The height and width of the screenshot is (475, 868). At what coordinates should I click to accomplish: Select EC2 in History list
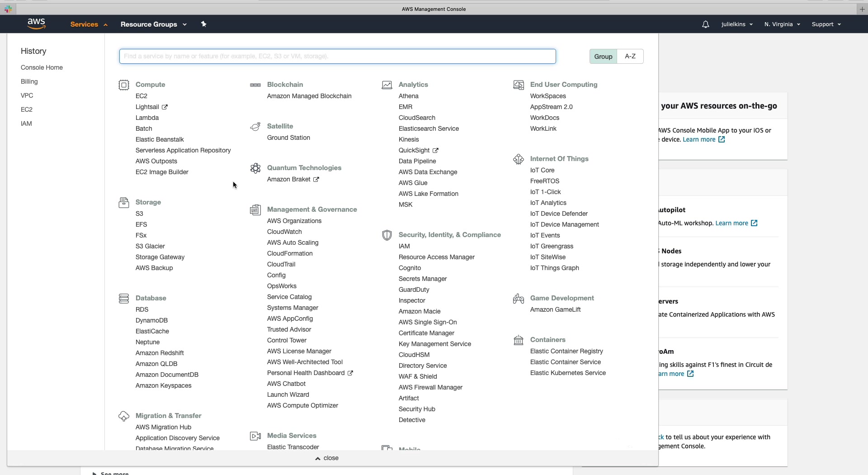[x=27, y=110]
